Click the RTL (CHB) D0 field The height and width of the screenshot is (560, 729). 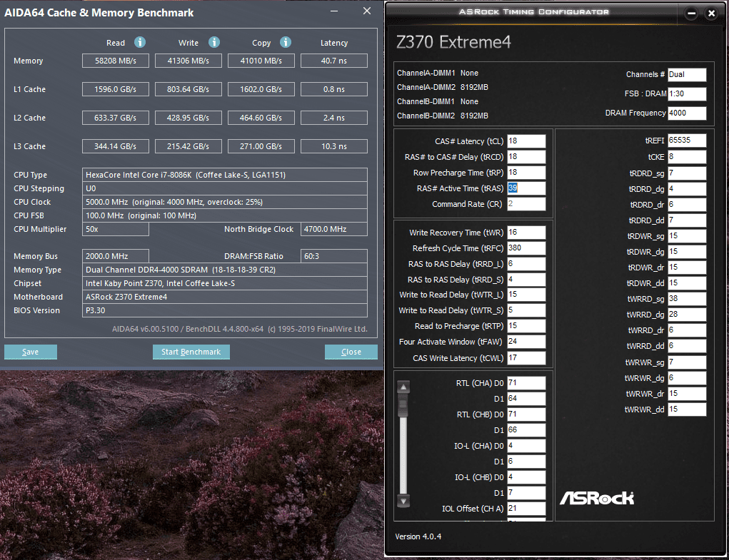pos(526,414)
